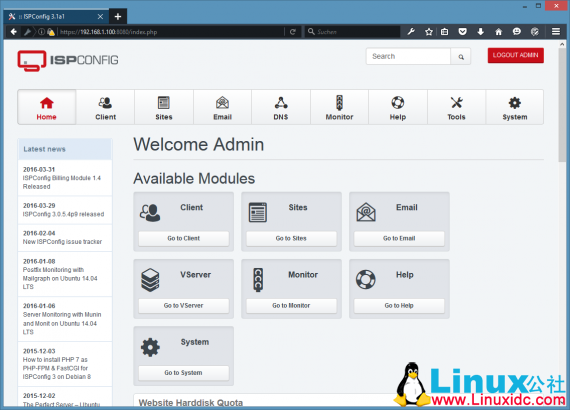Click the ISPConfig search input field

coord(408,56)
